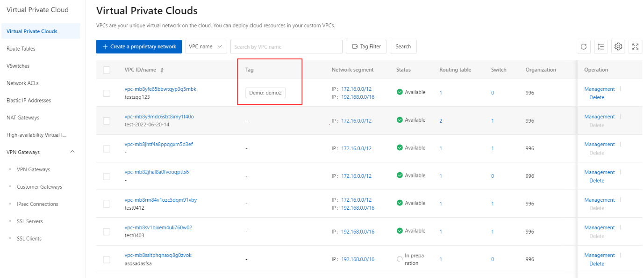Open IPsec Connections sub-item

tap(37, 204)
